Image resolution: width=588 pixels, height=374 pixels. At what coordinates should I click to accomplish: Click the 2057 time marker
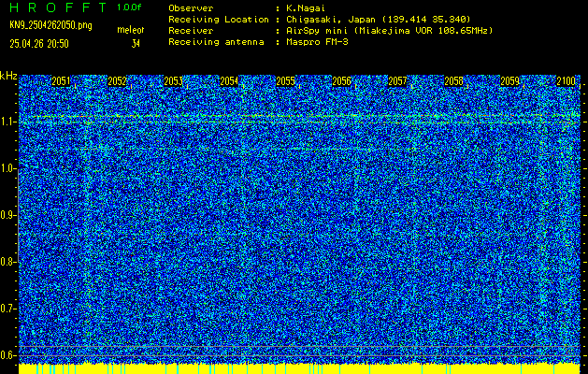tap(397, 81)
